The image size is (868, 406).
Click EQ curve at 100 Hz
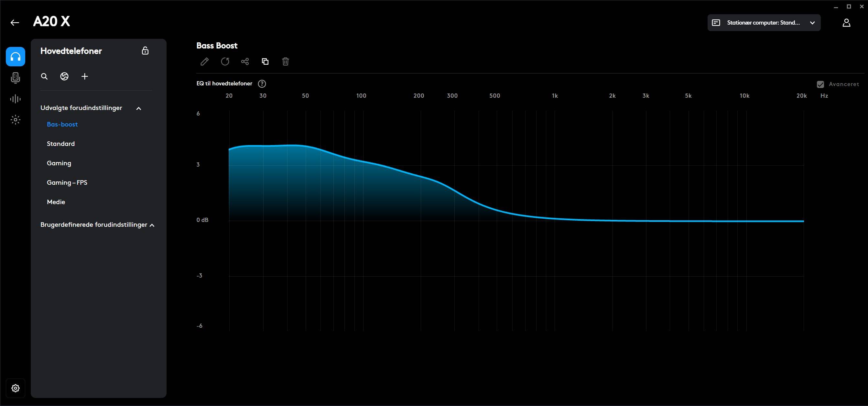363,161
